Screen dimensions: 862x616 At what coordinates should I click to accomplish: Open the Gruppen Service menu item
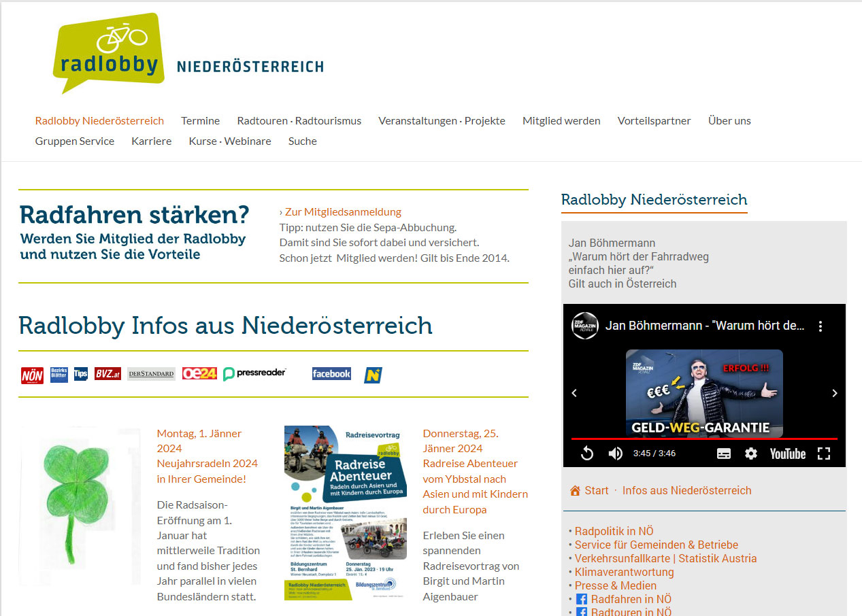75,141
